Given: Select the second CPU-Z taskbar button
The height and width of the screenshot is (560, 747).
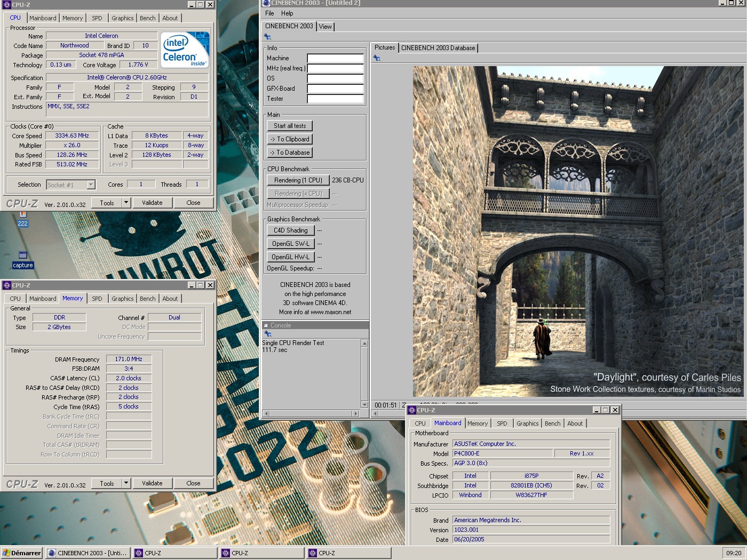Looking at the screenshot, I should coord(262,553).
